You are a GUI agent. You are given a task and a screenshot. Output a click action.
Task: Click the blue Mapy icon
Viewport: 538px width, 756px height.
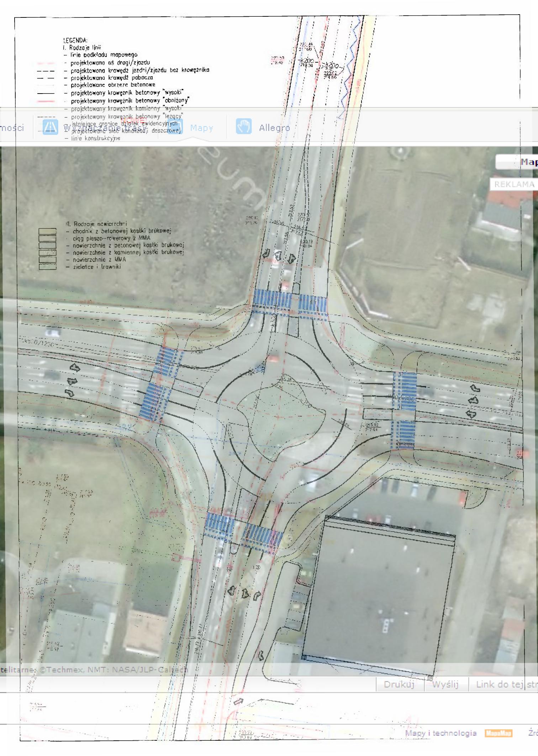(175, 127)
